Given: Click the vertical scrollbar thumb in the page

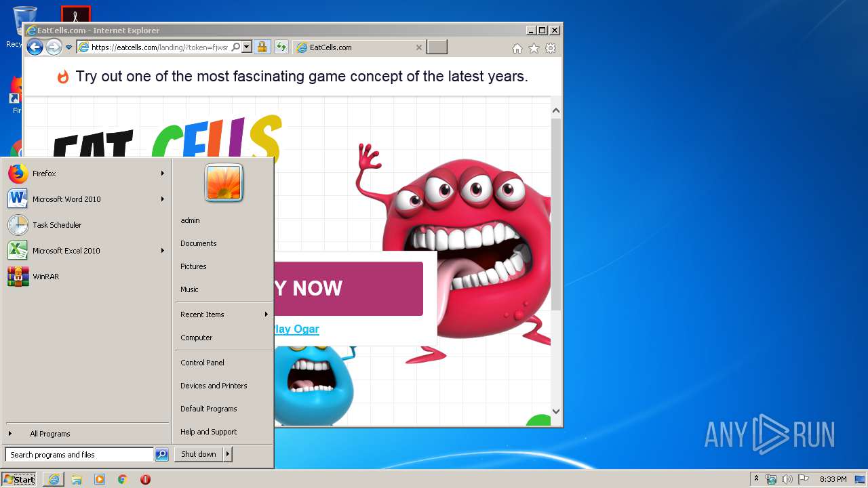Looking at the screenshot, I should click(x=556, y=214).
